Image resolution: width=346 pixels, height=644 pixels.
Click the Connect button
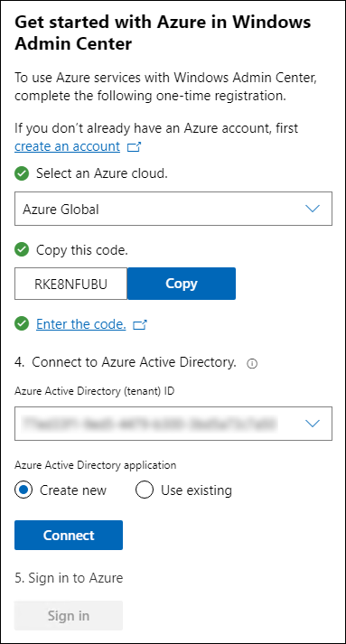coord(69,535)
